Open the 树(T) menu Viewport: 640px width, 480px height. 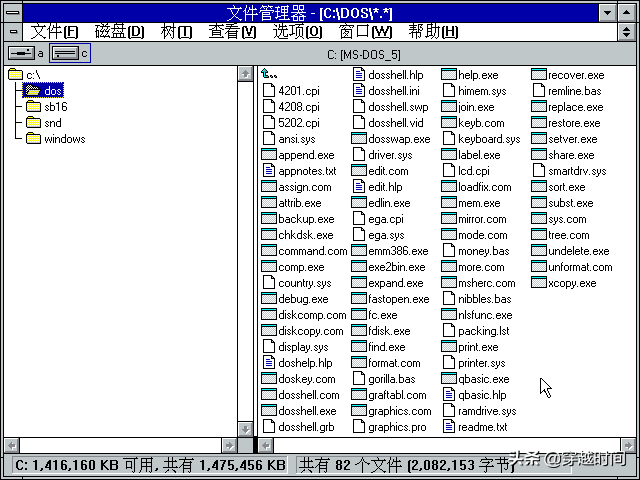click(176, 31)
